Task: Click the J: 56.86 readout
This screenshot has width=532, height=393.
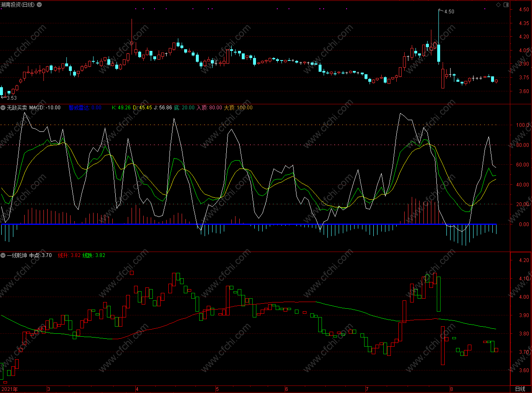Action: point(163,108)
